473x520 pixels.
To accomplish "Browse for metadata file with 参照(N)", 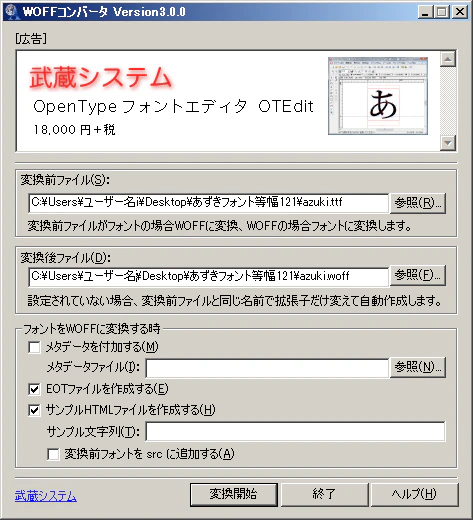I will pyautogui.click(x=418, y=367).
